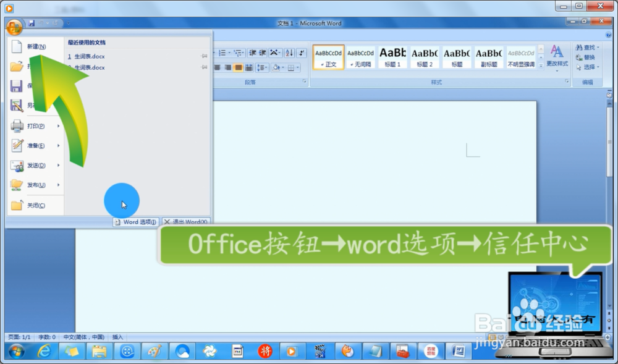Select the 正文 style

tap(328, 57)
